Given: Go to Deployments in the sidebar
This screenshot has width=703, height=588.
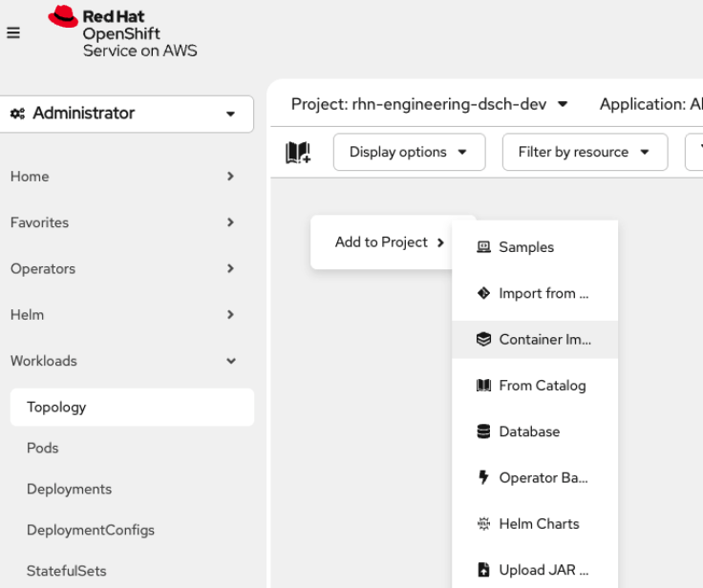Looking at the screenshot, I should [x=69, y=489].
